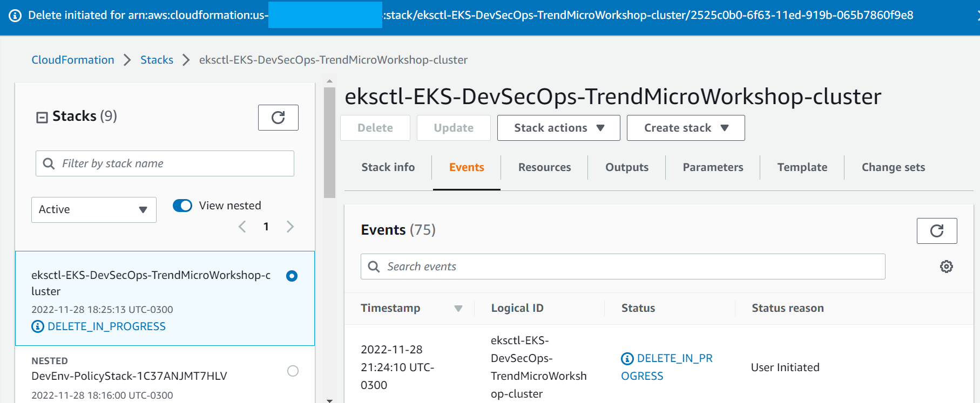Select the DevEnv-PolicyStack nested stack radio

[x=293, y=371]
